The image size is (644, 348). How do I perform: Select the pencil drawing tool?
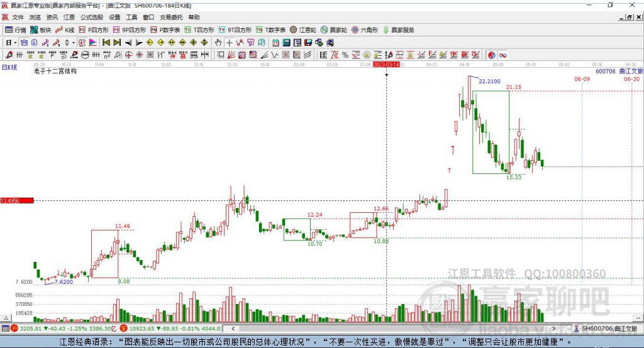[9, 55]
